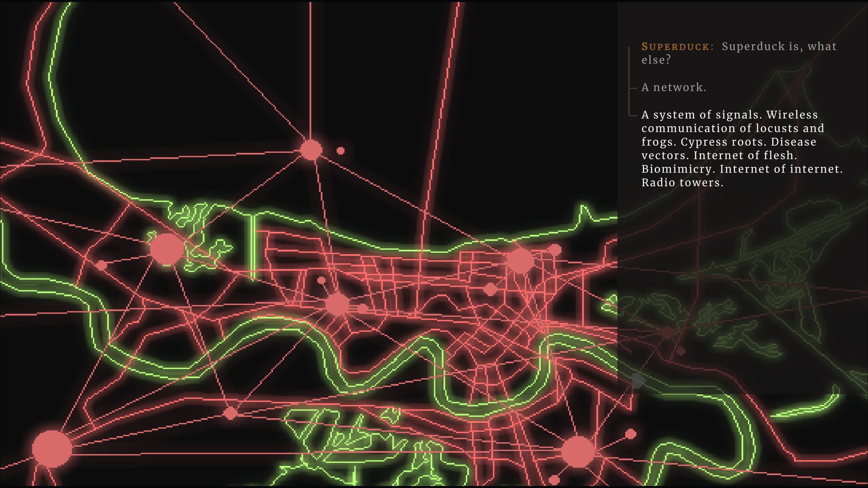Select the dimmed red node under the dialogue panel

pyautogui.click(x=668, y=333)
